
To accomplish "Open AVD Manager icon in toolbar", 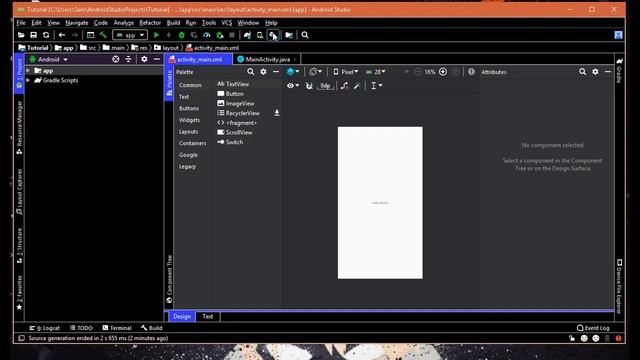I will pyautogui.click(x=260, y=35).
